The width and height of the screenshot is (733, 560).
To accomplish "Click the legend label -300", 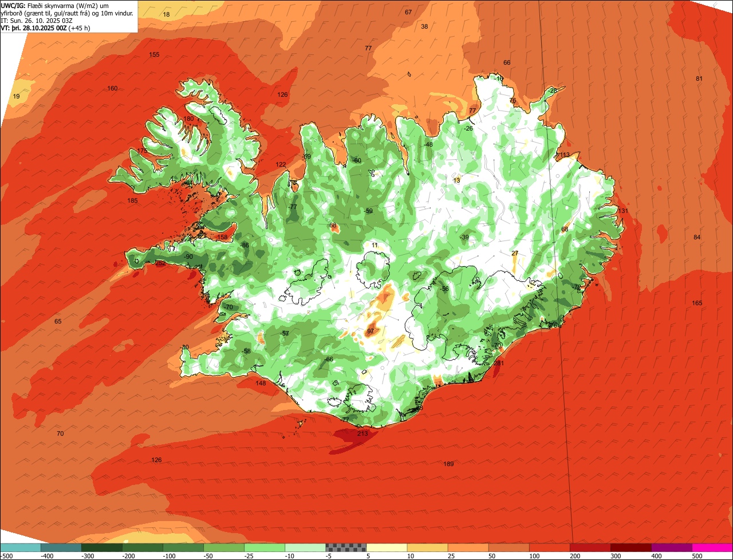I will [88, 556].
